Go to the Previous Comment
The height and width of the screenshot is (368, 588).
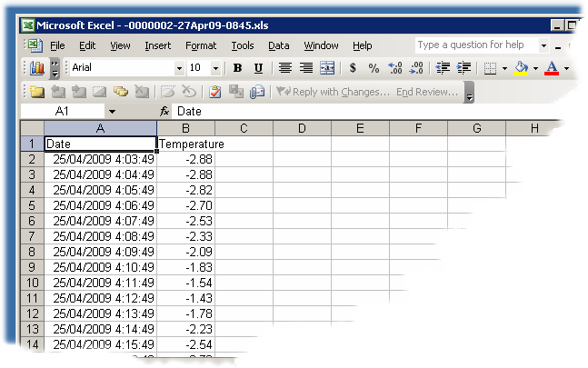tap(58, 92)
